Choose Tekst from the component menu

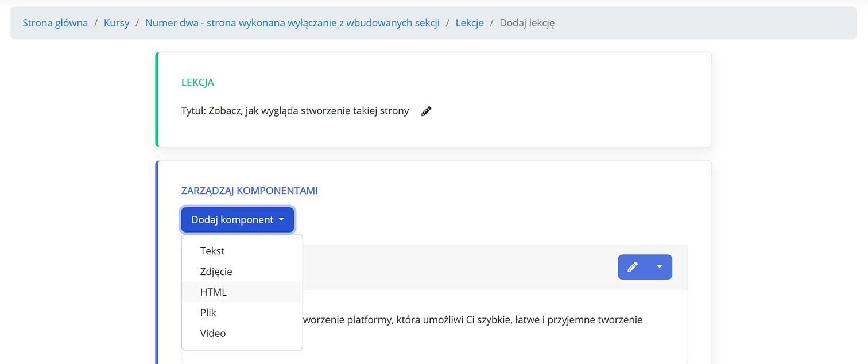212,251
